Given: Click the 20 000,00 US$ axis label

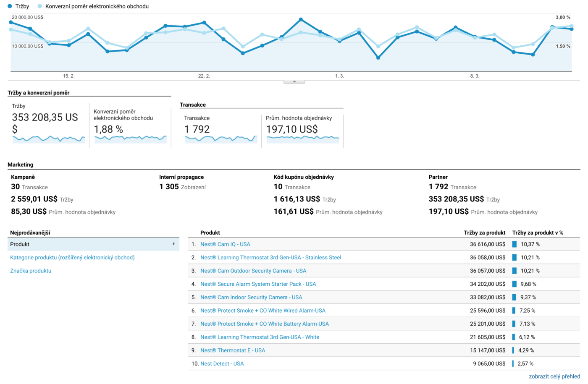Looking at the screenshot, I should [28, 17].
